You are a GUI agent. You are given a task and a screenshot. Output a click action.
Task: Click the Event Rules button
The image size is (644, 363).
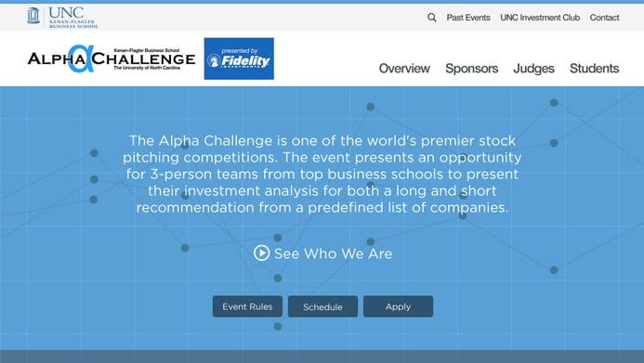click(x=247, y=306)
